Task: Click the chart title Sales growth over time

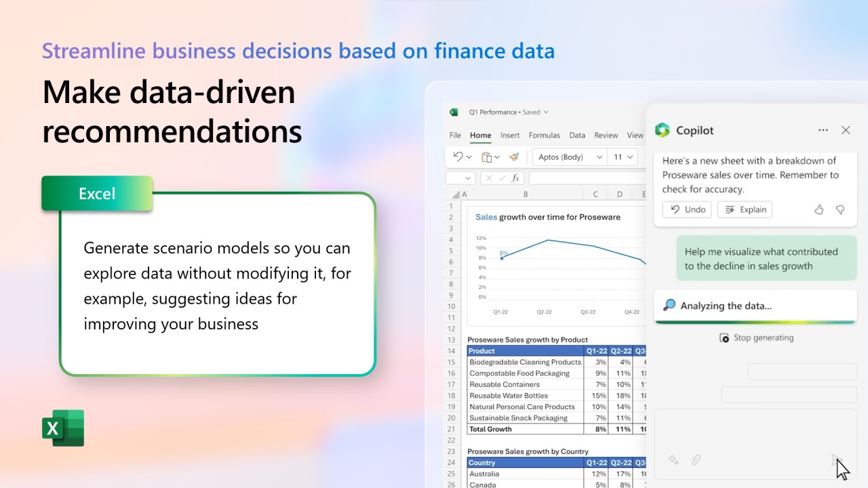Action: pyautogui.click(x=548, y=218)
